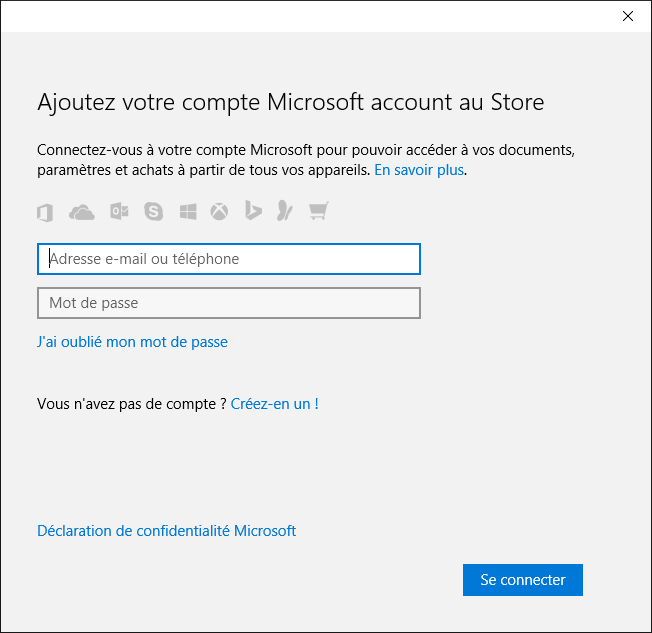
Task: Open the En savoir plus link
Action: [419, 170]
